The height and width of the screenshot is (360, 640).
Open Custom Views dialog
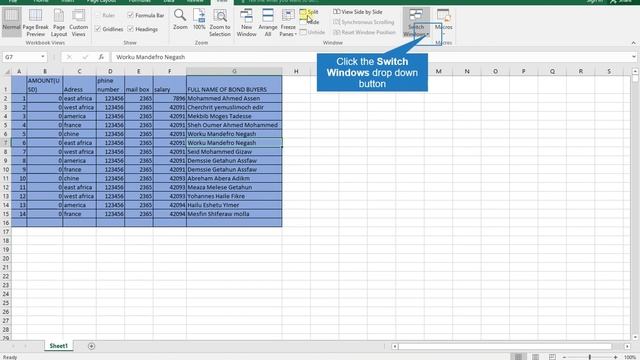[78, 22]
